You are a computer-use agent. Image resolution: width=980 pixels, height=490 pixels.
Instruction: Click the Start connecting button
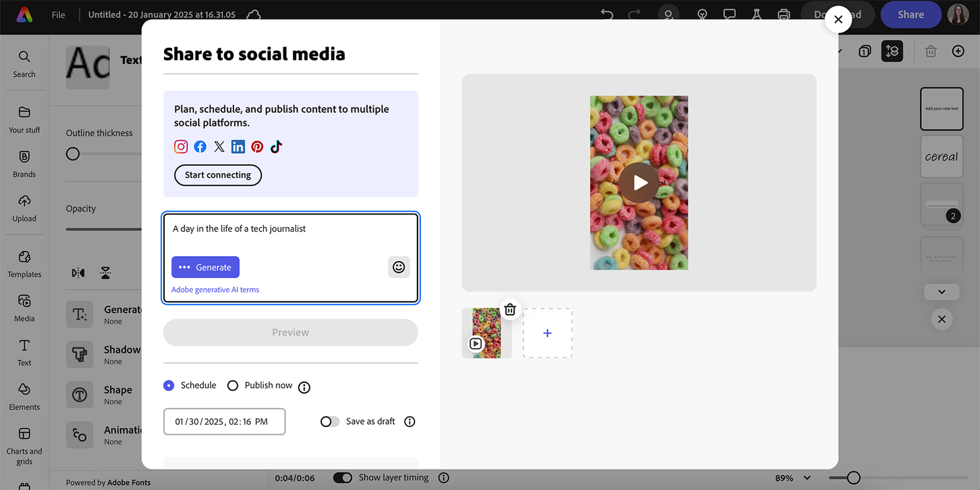(218, 175)
